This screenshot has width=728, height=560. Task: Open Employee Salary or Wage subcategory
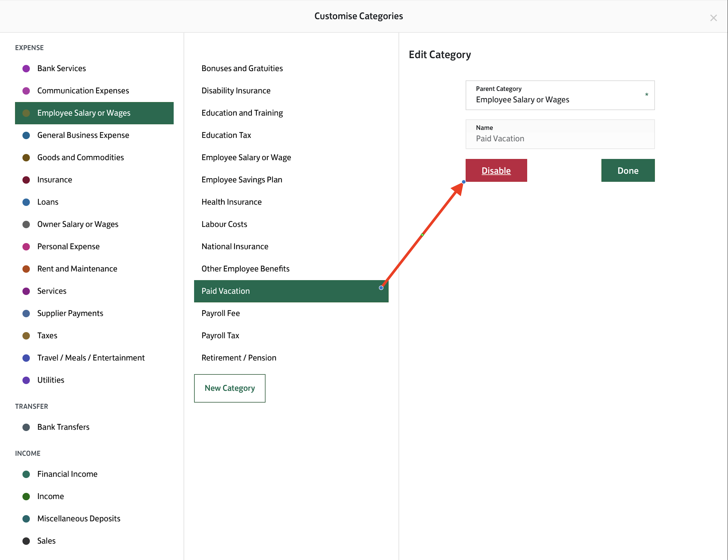tap(291, 157)
